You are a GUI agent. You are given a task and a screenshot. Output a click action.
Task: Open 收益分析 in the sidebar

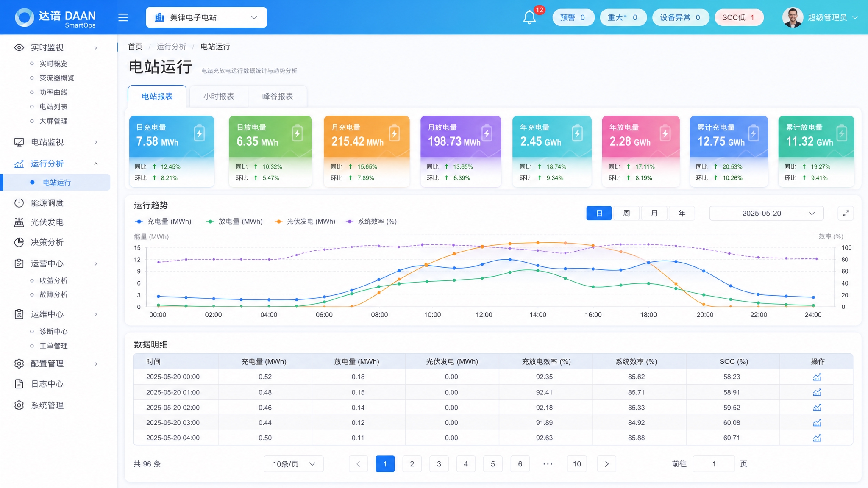pos(53,281)
